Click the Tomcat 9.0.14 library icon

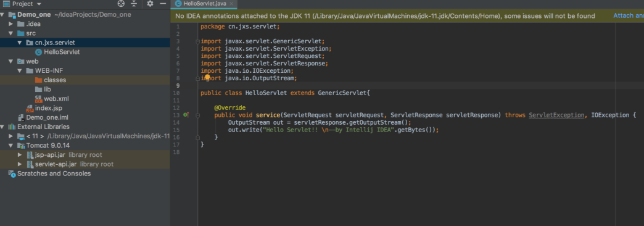pos(21,146)
